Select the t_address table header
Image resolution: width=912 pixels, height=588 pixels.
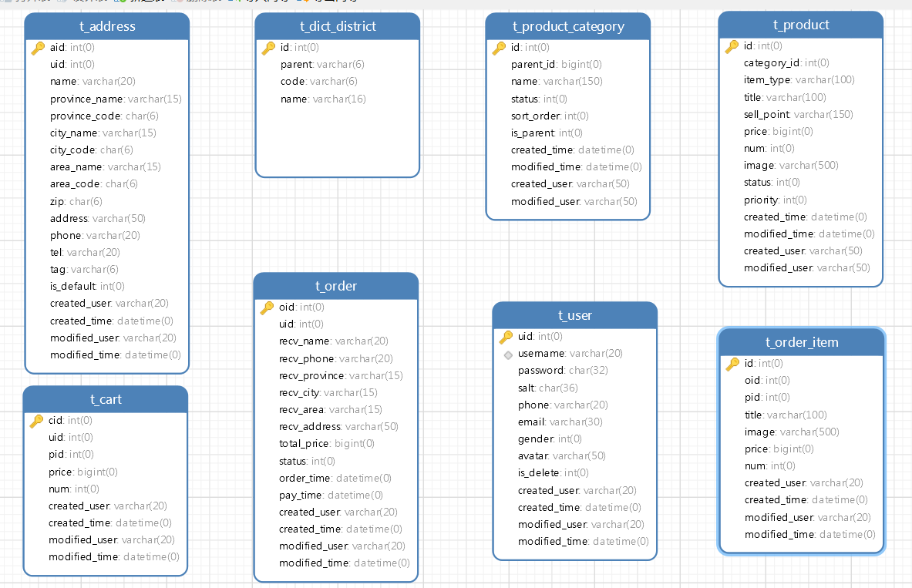(107, 26)
